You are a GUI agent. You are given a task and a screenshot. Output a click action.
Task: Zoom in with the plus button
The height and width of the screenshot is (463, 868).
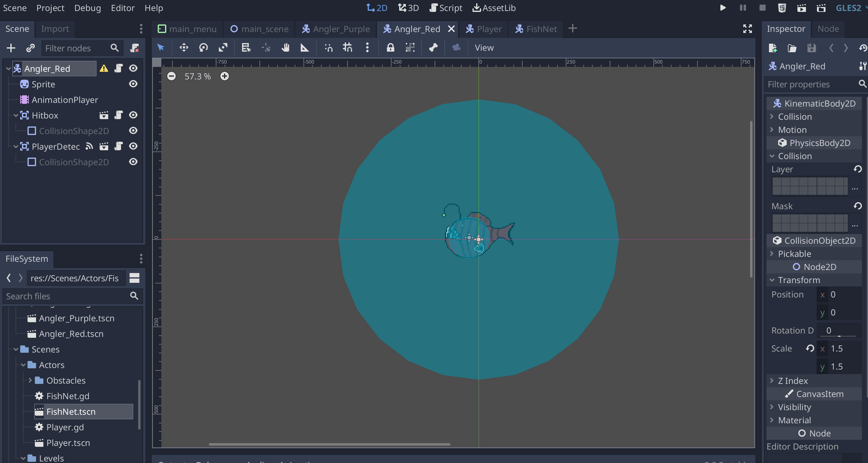coord(224,76)
